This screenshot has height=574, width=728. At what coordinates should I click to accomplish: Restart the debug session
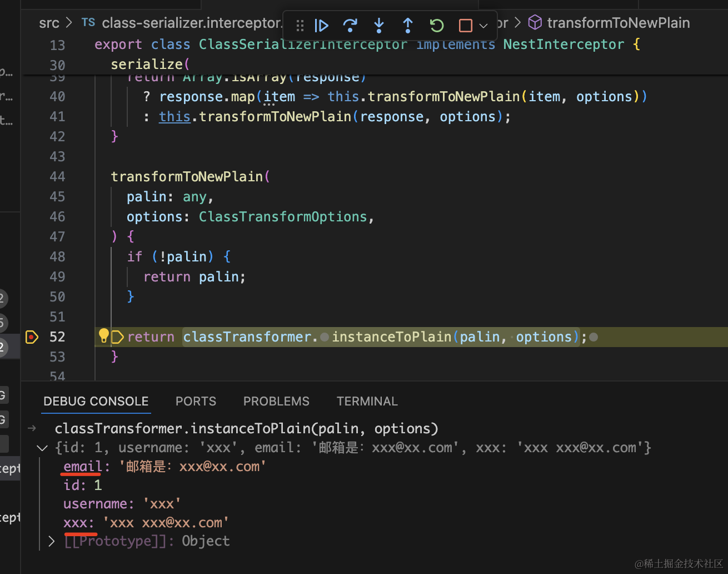point(437,26)
